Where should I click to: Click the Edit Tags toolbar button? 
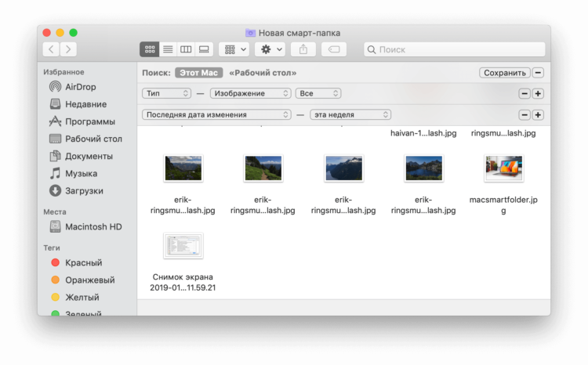(333, 49)
